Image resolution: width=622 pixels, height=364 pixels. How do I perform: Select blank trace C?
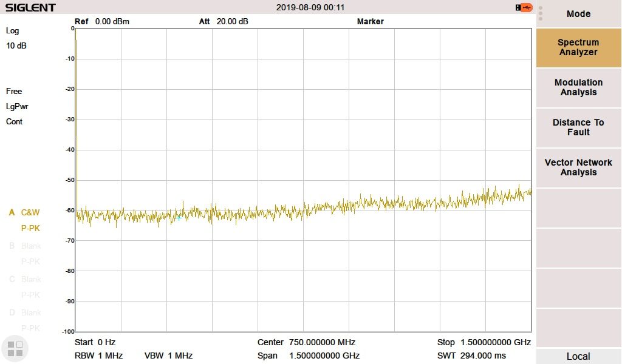(x=26, y=280)
